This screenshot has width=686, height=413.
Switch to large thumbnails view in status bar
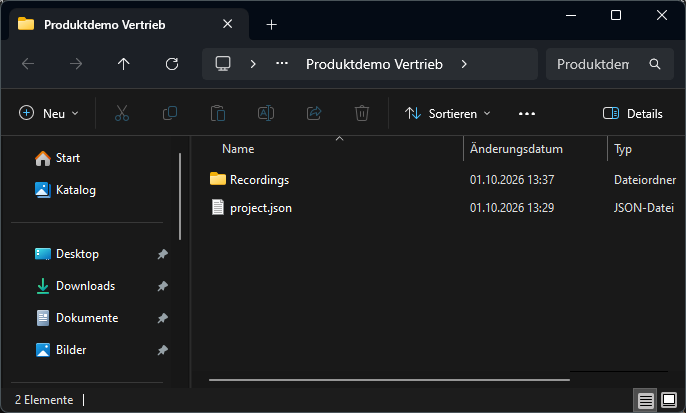[669, 400]
